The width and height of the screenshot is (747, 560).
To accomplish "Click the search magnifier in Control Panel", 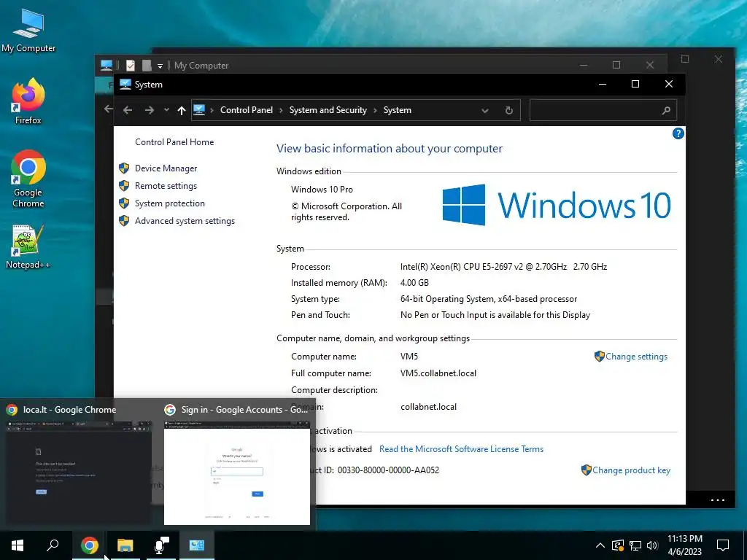I will click(x=666, y=111).
